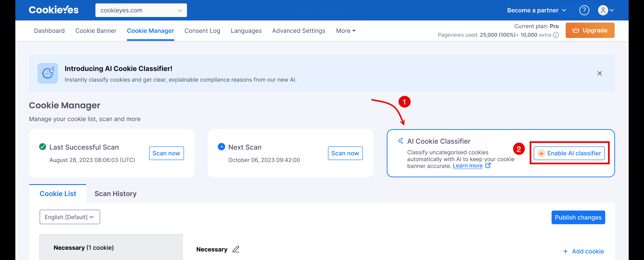
Task: Click the pageviews info icon
Action: [x=555, y=35]
